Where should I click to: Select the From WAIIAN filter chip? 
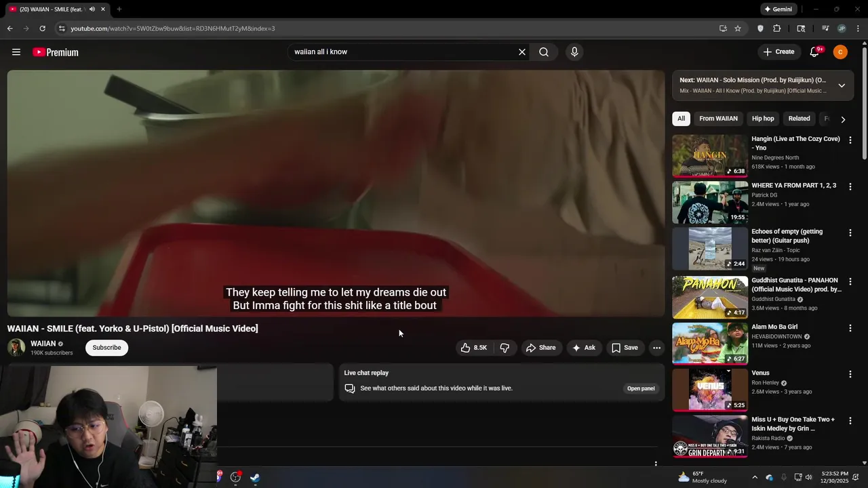pos(718,119)
